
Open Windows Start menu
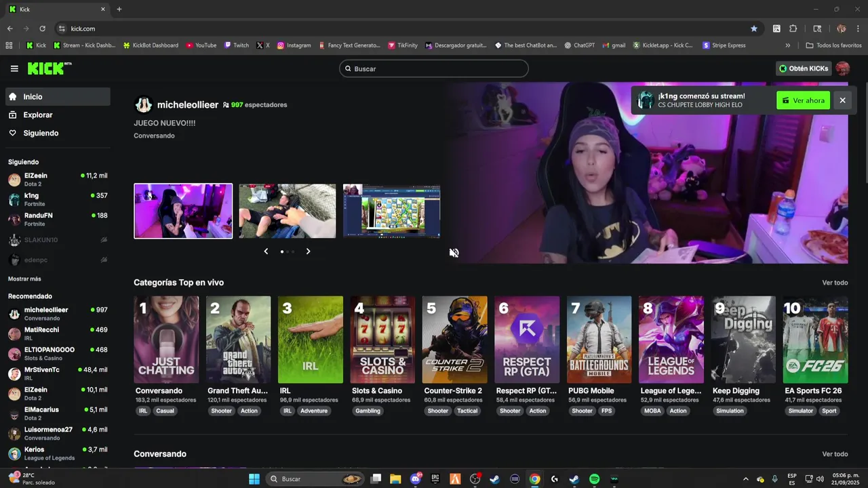[x=254, y=479]
